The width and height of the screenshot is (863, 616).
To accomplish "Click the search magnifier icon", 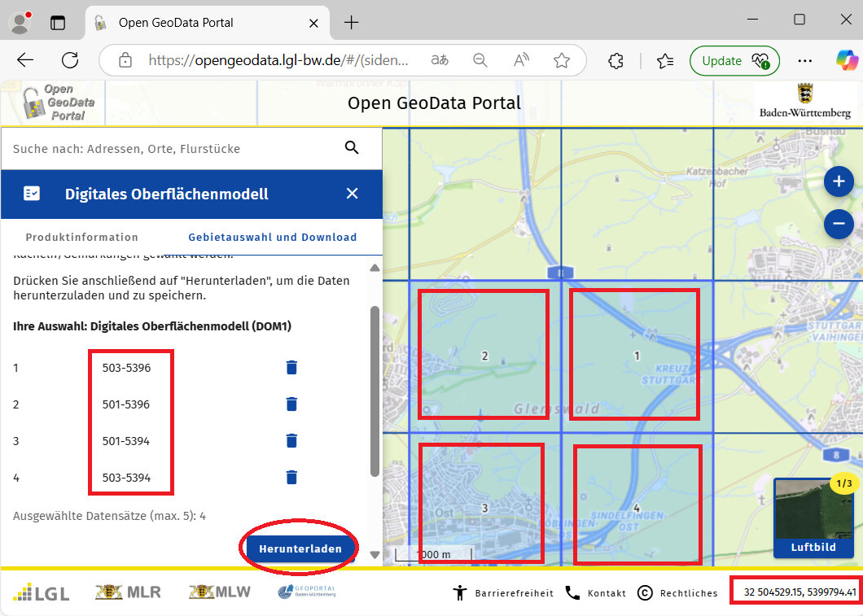I will click(x=352, y=147).
